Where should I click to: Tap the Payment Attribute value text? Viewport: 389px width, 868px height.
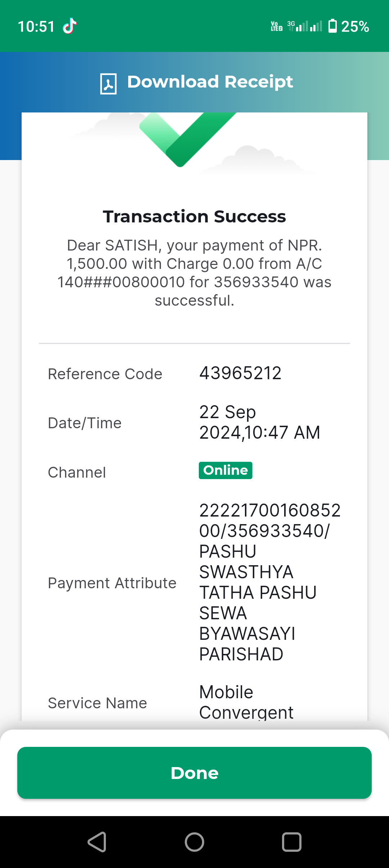pos(270,582)
